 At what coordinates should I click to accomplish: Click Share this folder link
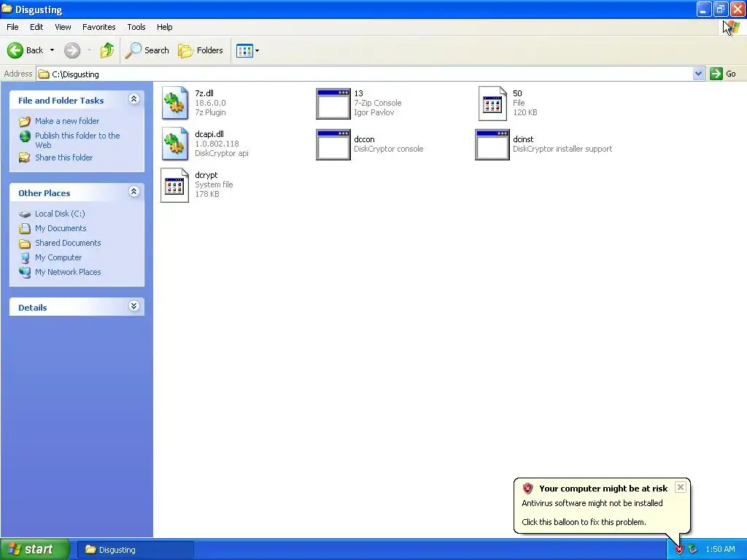click(64, 157)
